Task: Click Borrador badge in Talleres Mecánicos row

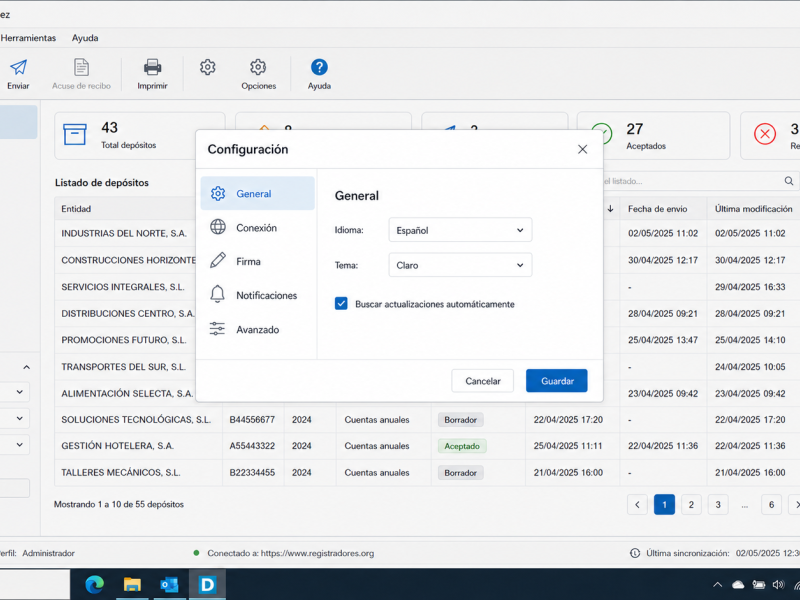Action: [460, 472]
